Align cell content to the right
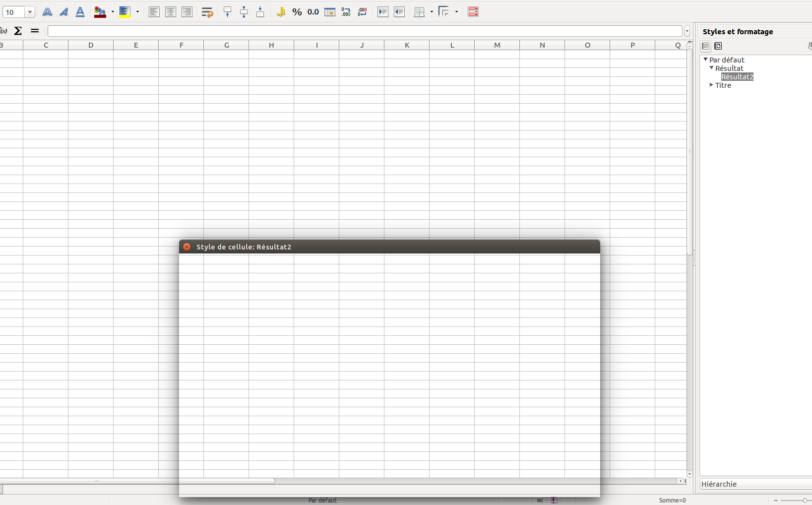Screen dimensions: 812x505 tap(187, 12)
